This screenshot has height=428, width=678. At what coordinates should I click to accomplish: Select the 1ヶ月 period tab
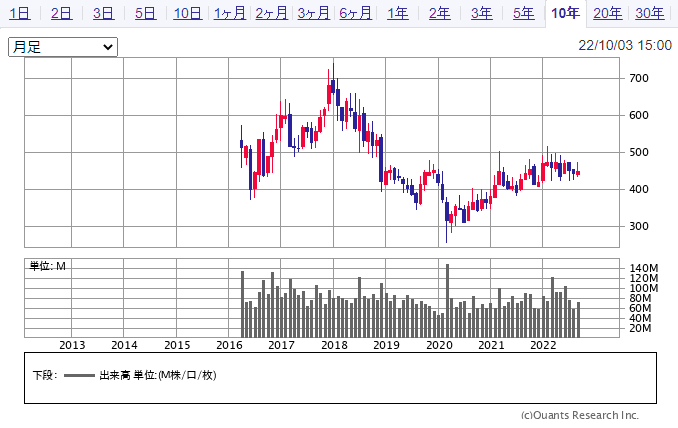pyautogui.click(x=230, y=13)
